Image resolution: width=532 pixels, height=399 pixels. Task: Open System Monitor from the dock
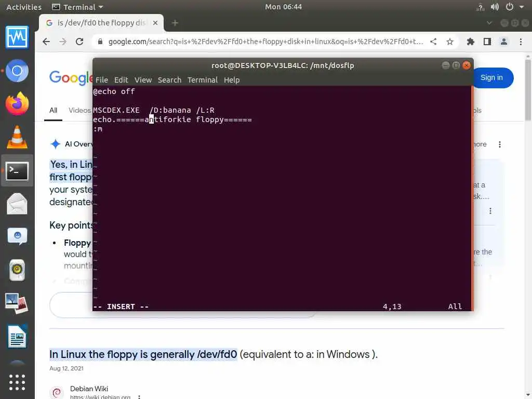pos(17,37)
